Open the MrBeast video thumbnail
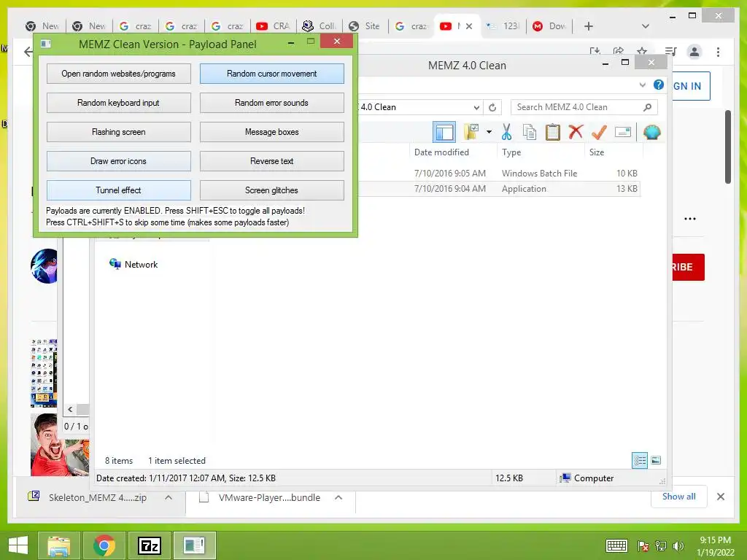 60,444
